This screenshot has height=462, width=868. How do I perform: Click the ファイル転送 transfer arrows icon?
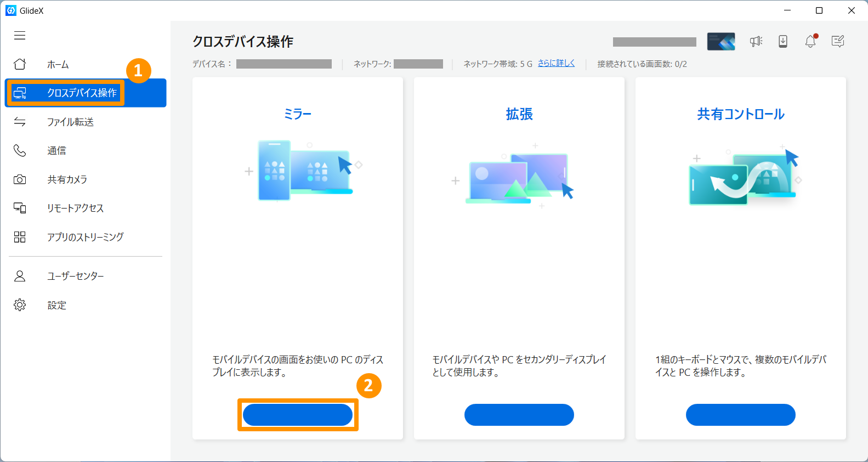(x=20, y=122)
